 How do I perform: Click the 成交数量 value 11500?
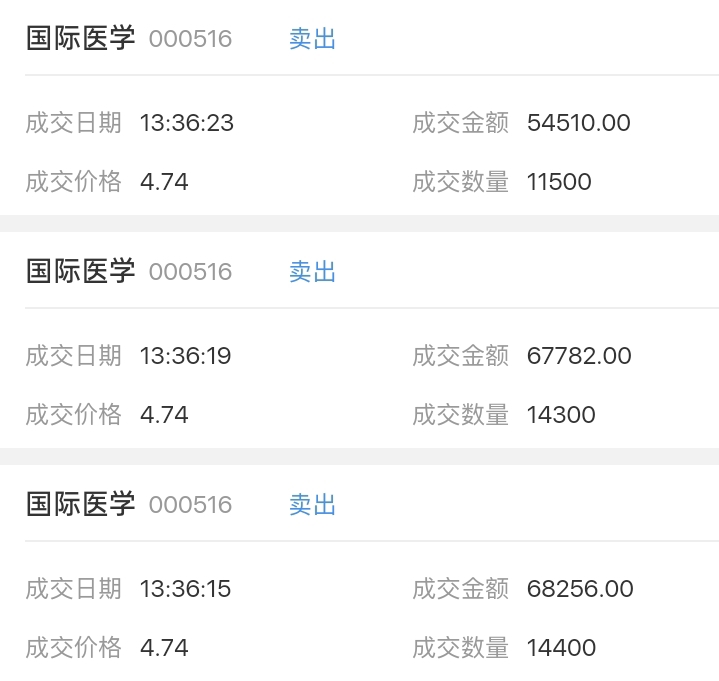pos(559,182)
